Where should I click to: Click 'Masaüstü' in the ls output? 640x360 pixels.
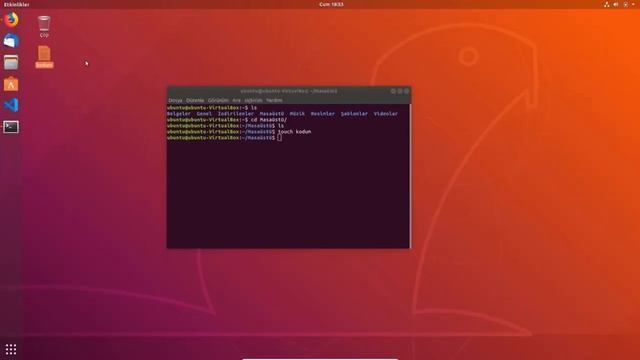coord(272,114)
